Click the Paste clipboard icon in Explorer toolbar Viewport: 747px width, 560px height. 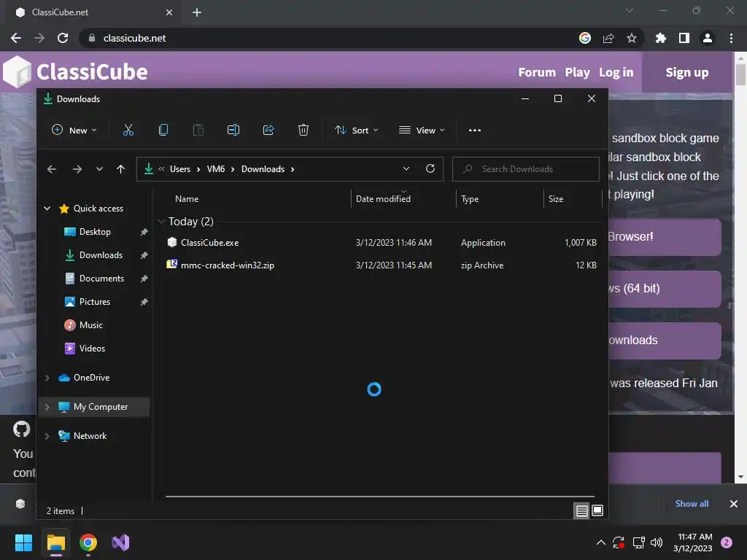coord(198,130)
